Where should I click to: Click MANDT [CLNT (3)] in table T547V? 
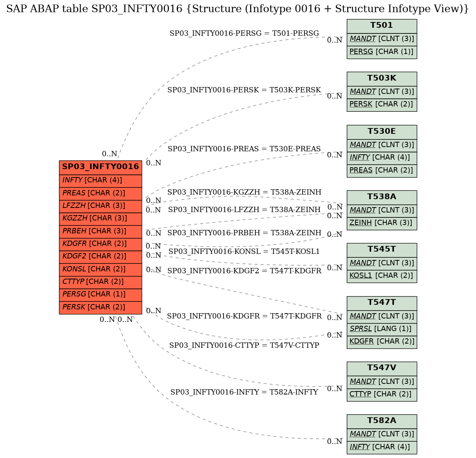pos(382,382)
